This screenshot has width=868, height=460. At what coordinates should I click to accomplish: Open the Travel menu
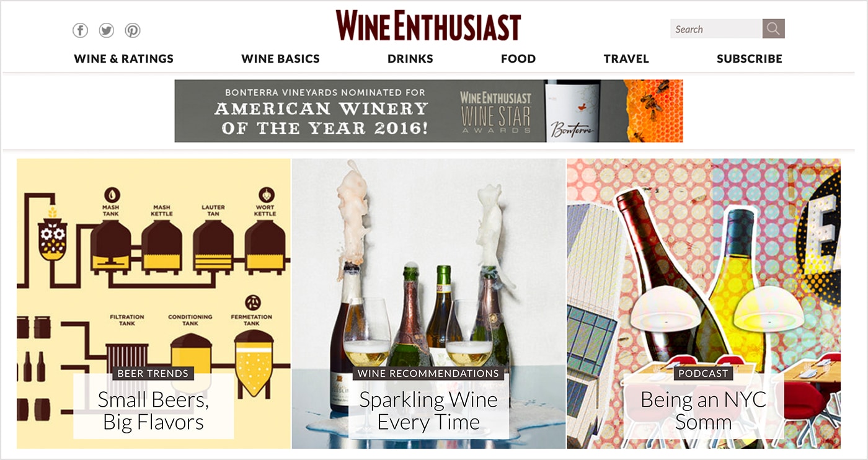click(626, 59)
